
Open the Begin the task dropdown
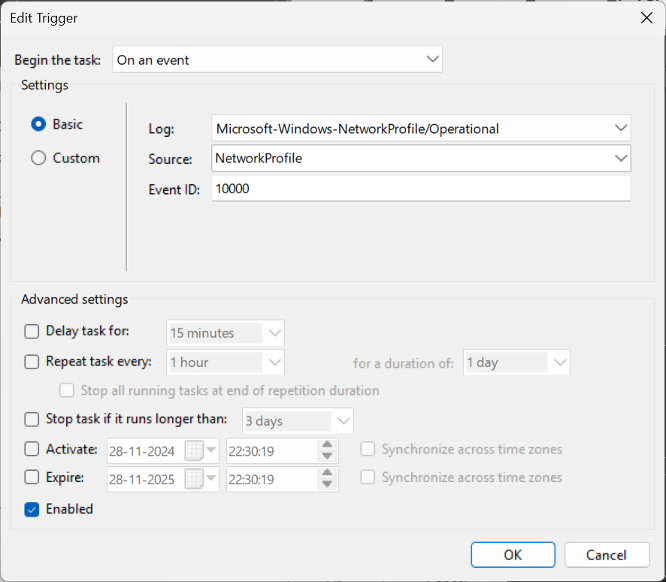(x=277, y=59)
